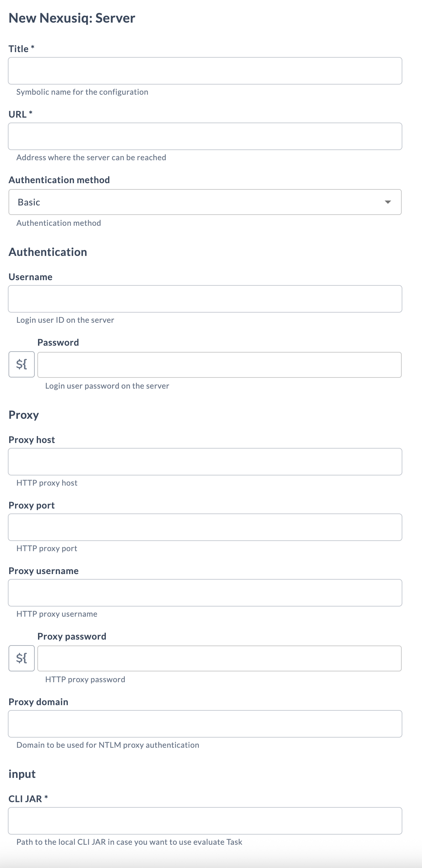
Task: Select the Username input field
Action: [205, 299]
